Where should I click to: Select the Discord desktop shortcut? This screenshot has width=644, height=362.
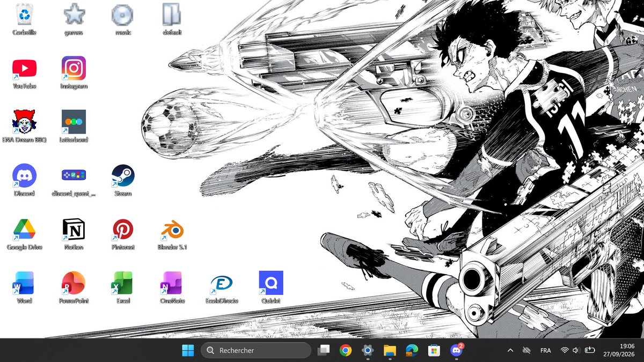click(x=24, y=180)
